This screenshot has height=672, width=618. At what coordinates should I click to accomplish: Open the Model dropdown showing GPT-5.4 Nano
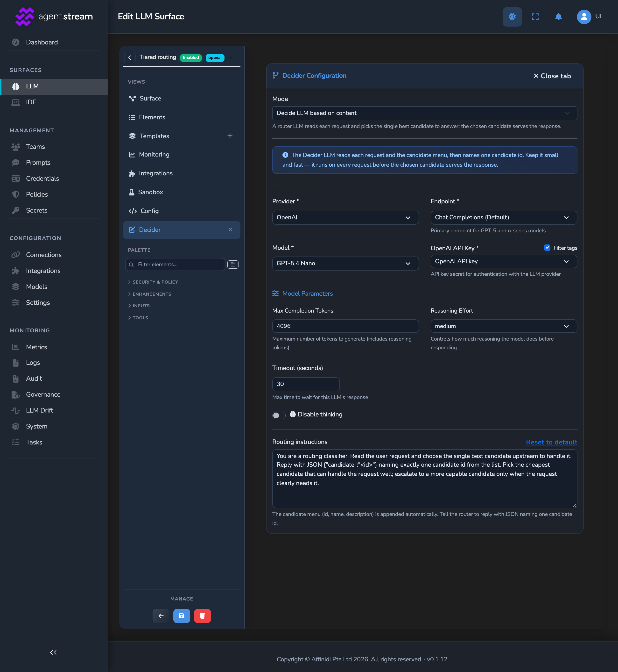click(x=345, y=263)
